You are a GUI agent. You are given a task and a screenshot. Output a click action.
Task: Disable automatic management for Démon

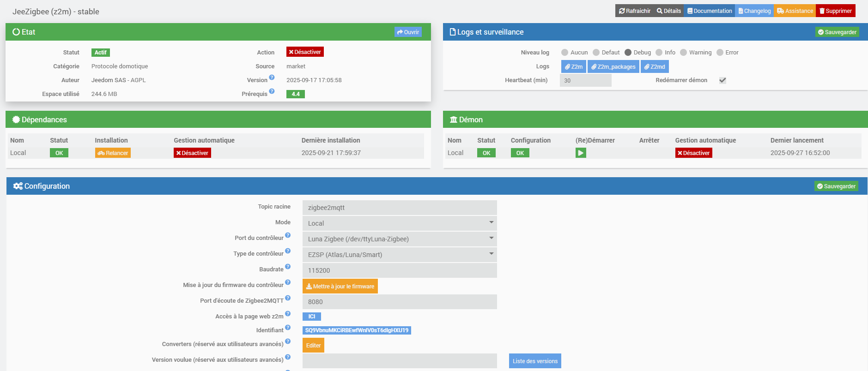[694, 153]
